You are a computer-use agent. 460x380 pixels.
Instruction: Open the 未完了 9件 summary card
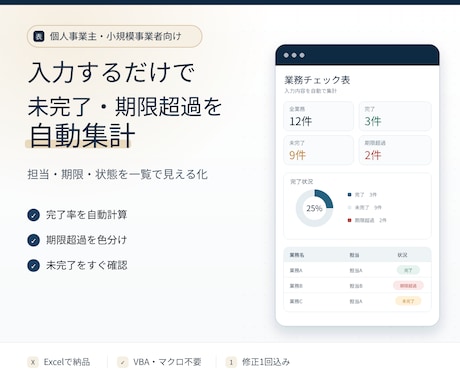318,150
